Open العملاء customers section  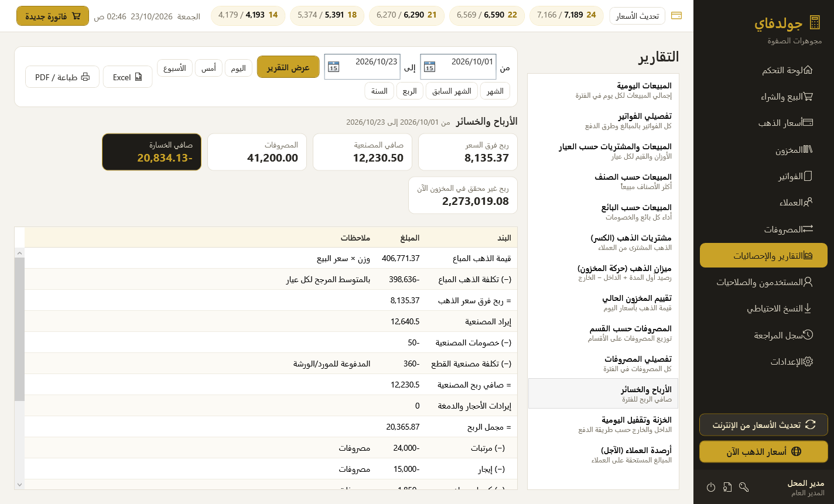[x=764, y=203]
